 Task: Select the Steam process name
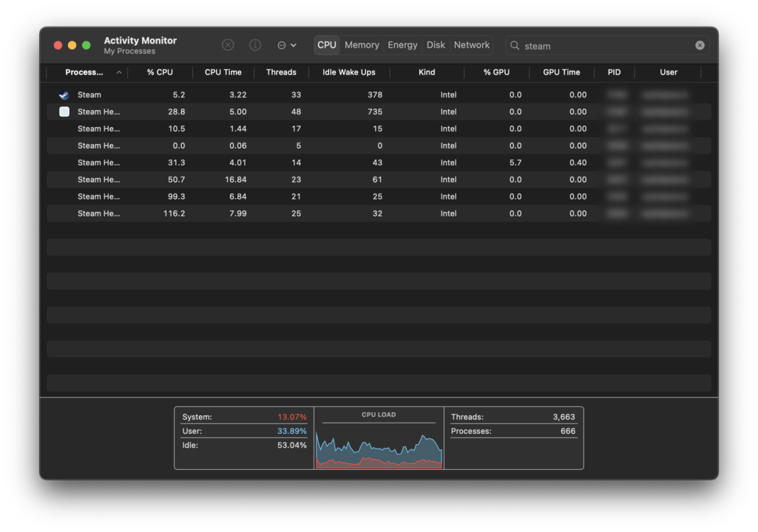[x=89, y=95]
